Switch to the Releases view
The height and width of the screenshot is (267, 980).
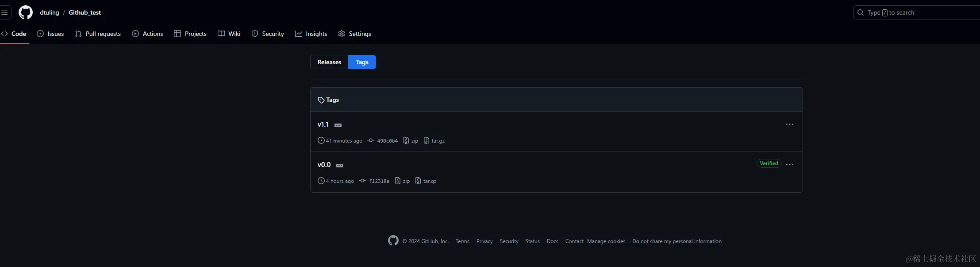click(x=330, y=62)
